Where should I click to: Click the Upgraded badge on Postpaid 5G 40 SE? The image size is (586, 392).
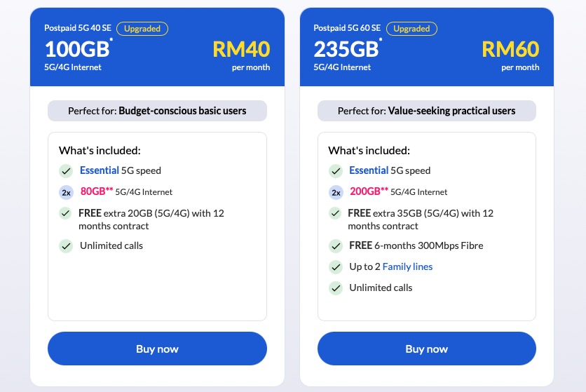click(142, 29)
